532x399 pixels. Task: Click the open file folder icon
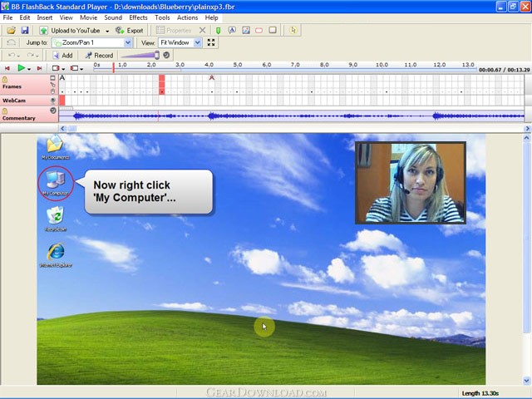[x=11, y=31]
